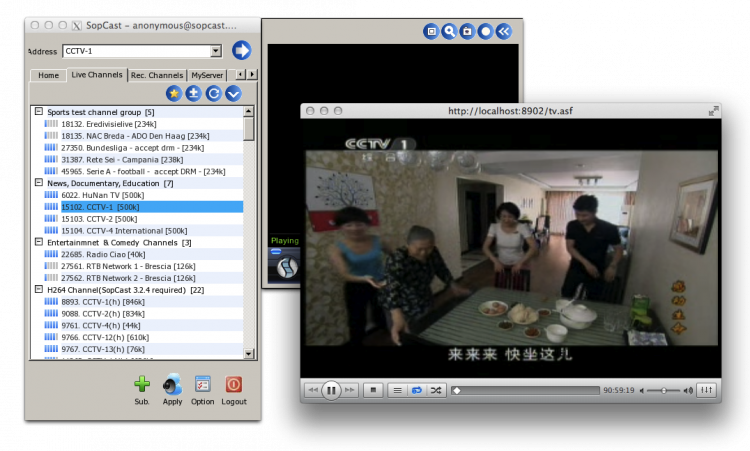The image size is (750, 451).
Task: Switch to the Home tab
Action: pyautogui.click(x=48, y=75)
